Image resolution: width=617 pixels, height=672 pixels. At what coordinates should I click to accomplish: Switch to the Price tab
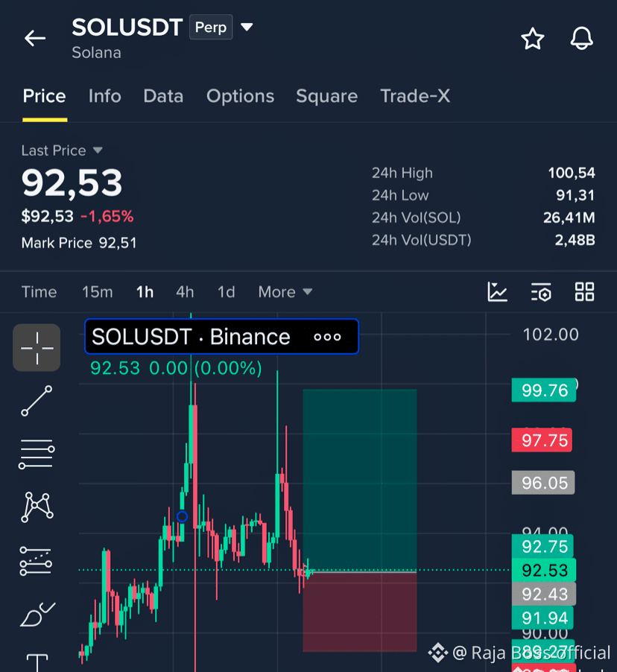click(45, 96)
